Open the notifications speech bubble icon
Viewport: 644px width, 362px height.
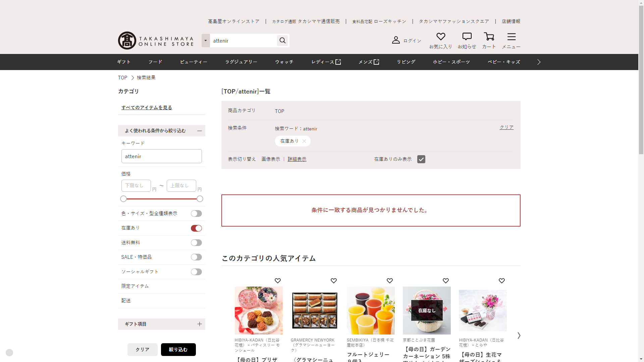[467, 37]
